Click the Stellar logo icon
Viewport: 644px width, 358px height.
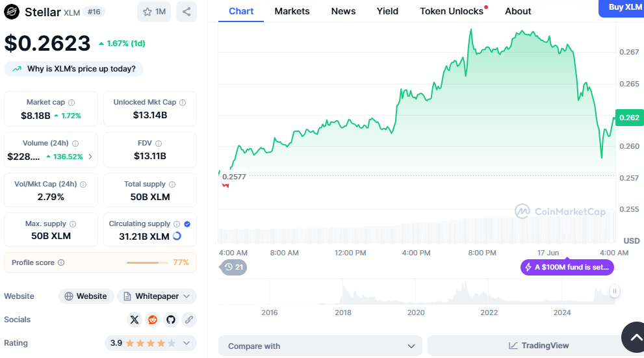pyautogui.click(x=12, y=12)
